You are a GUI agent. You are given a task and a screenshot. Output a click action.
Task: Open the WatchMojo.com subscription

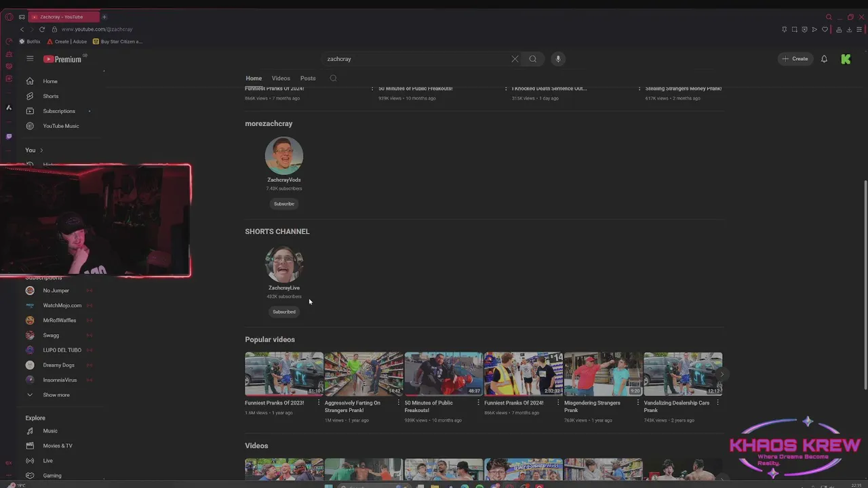pyautogui.click(x=61, y=306)
